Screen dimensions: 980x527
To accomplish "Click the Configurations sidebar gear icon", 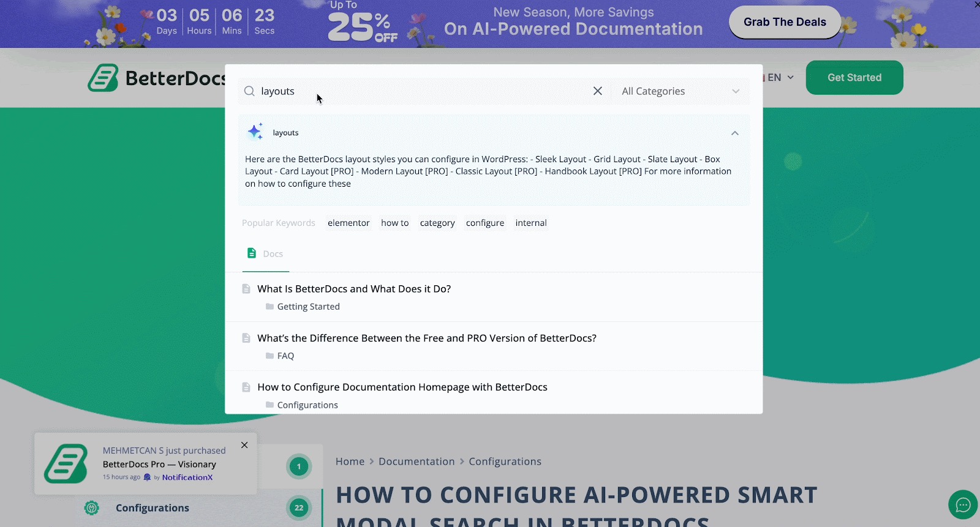I will tap(92, 507).
